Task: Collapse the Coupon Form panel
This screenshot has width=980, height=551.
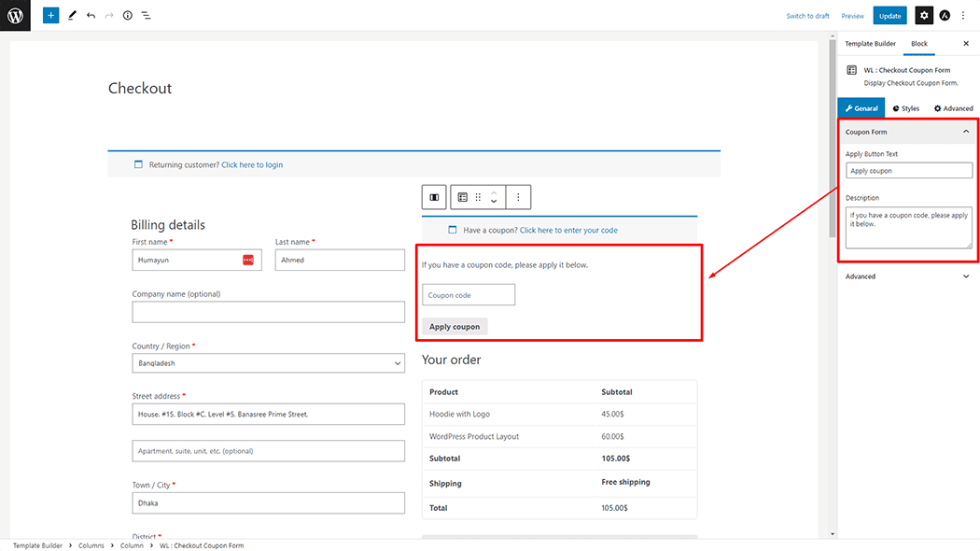Action: (x=965, y=132)
